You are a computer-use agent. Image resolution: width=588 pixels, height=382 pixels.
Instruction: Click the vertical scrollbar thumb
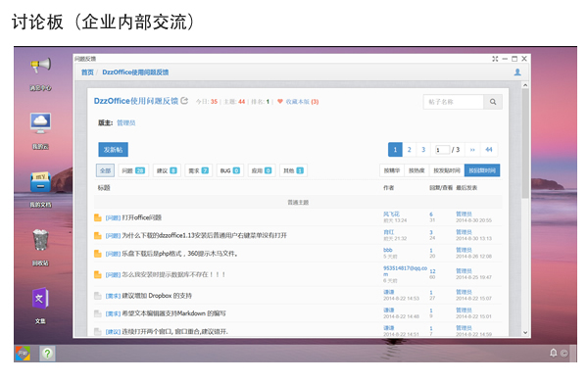(525, 143)
